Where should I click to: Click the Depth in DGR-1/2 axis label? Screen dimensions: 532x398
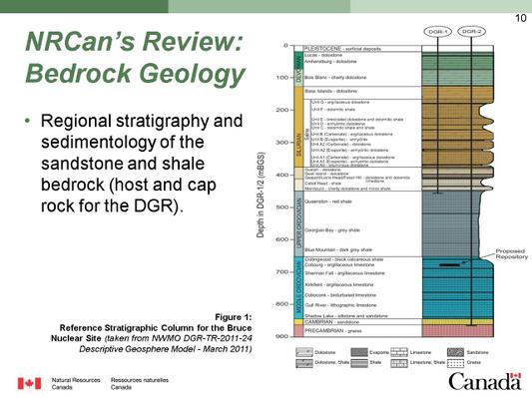pos(261,195)
